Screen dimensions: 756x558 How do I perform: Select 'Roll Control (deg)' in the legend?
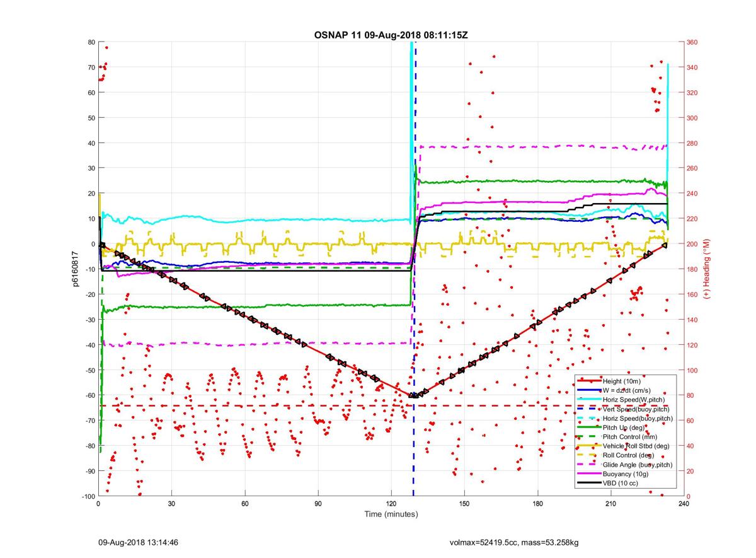tap(629, 455)
